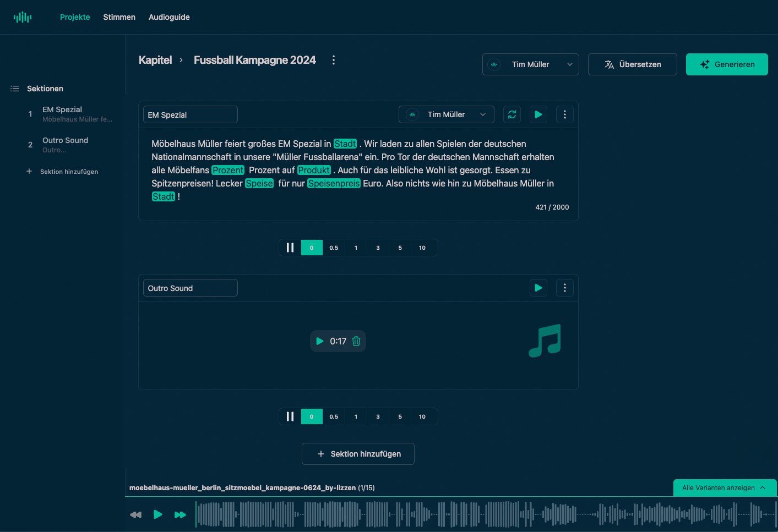Select pause 5 below Outro Sound

point(400,416)
